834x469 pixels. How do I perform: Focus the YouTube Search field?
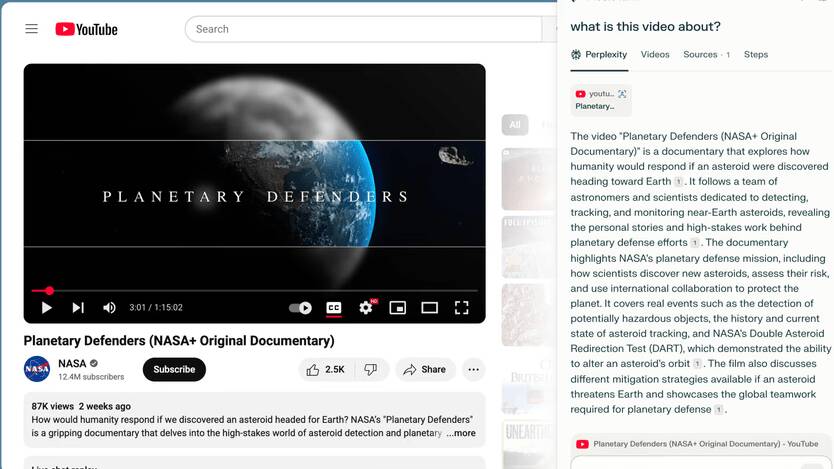point(363,29)
